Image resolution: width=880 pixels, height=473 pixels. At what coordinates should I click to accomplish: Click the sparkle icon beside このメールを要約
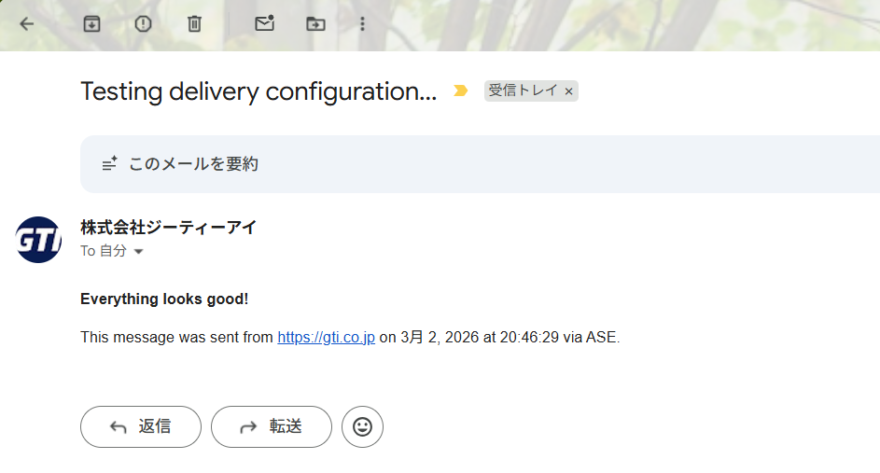tap(110, 164)
